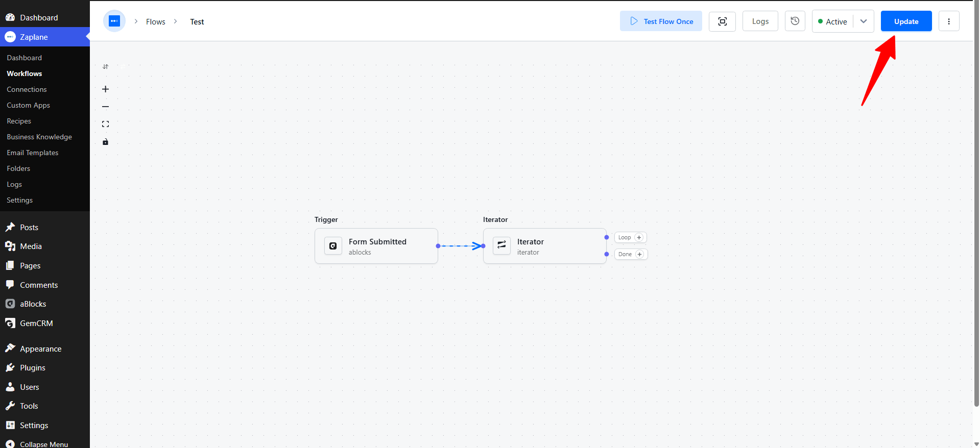Viewport: 980px width, 448px height.
Task: Click the blue Update button
Action: coord(906,21)
